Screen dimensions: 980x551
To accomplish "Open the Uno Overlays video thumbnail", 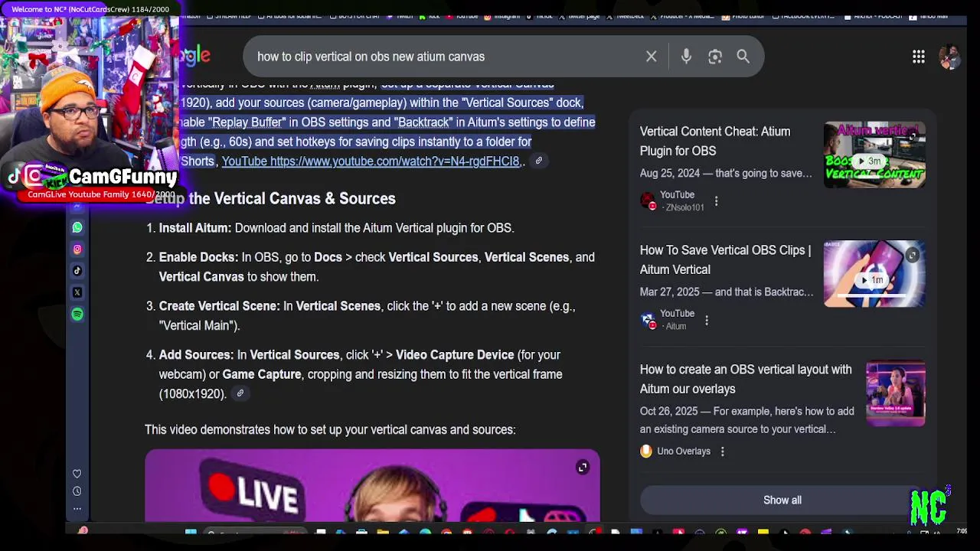I will [x=896, y=393].
